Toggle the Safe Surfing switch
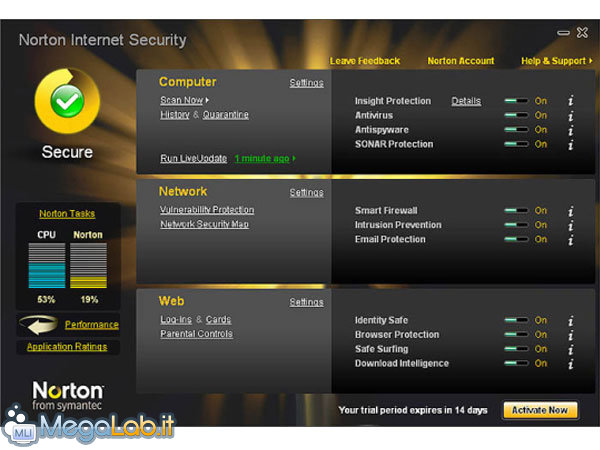This screenshot has height=450, width=600. [516, 349]
